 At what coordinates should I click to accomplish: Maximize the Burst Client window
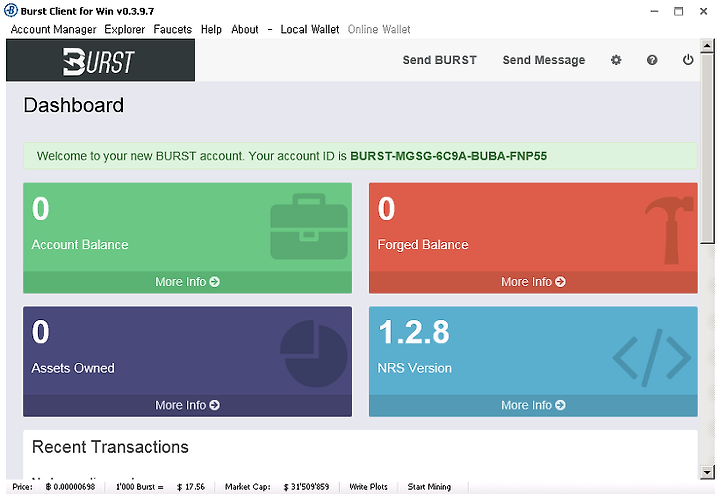point(679,11)
